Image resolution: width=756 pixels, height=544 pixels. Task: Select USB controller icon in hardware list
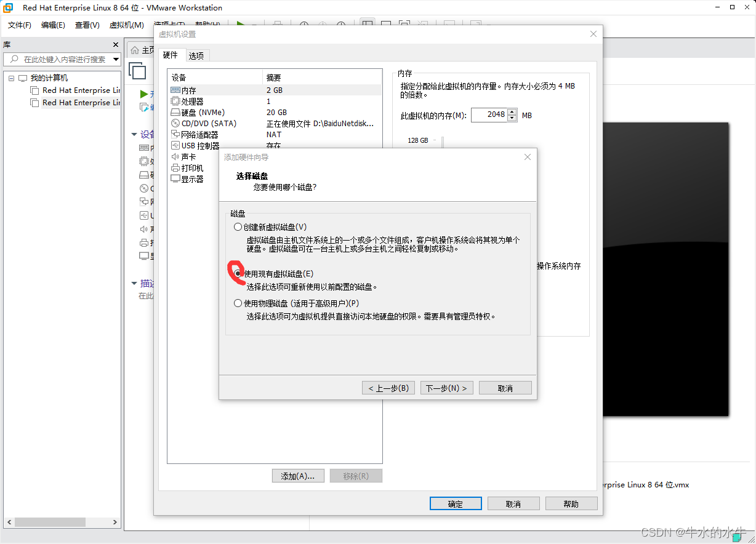[175, 145]
